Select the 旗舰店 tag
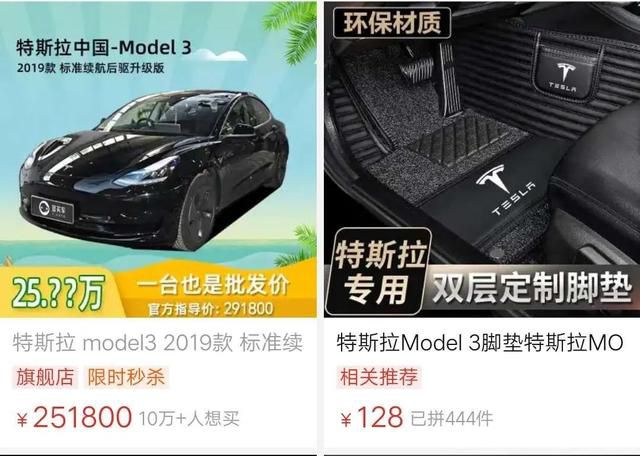Image resolution: width=640 pixels, height=456 pixels. pos(45,377)
